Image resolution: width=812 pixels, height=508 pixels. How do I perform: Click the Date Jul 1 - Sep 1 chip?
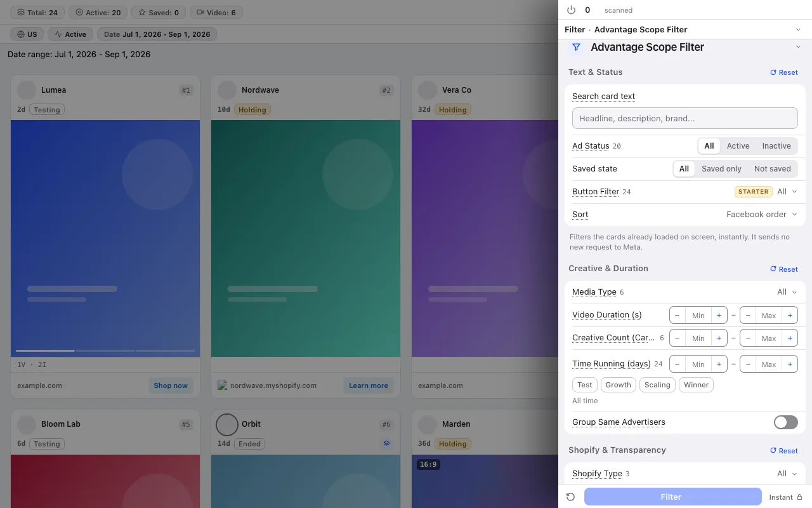[157, 34]
